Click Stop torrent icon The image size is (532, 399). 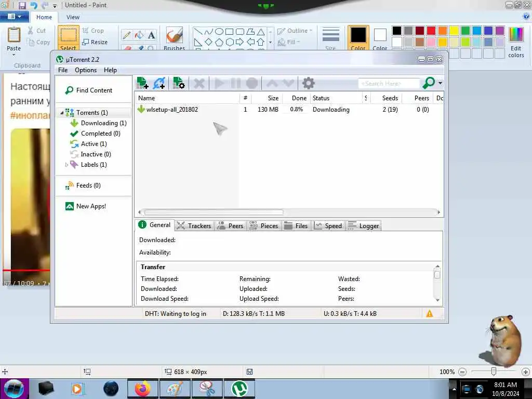coord(252,83)
